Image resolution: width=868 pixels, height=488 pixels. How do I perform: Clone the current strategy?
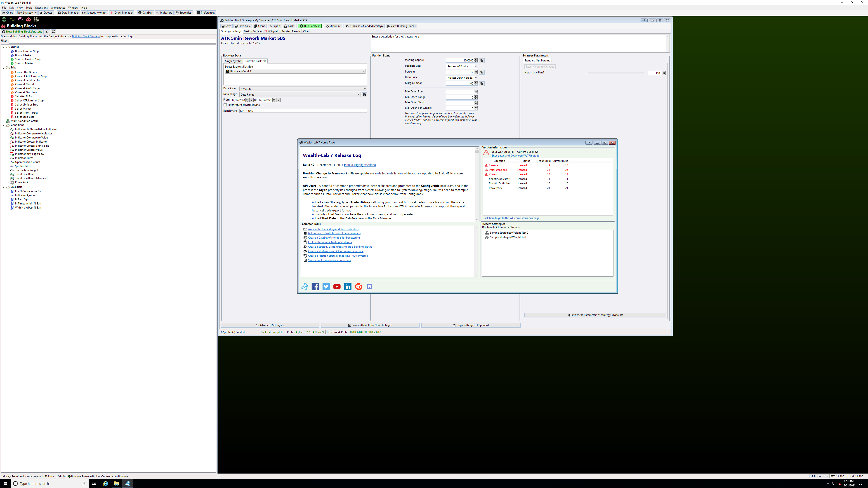point(260,26)
